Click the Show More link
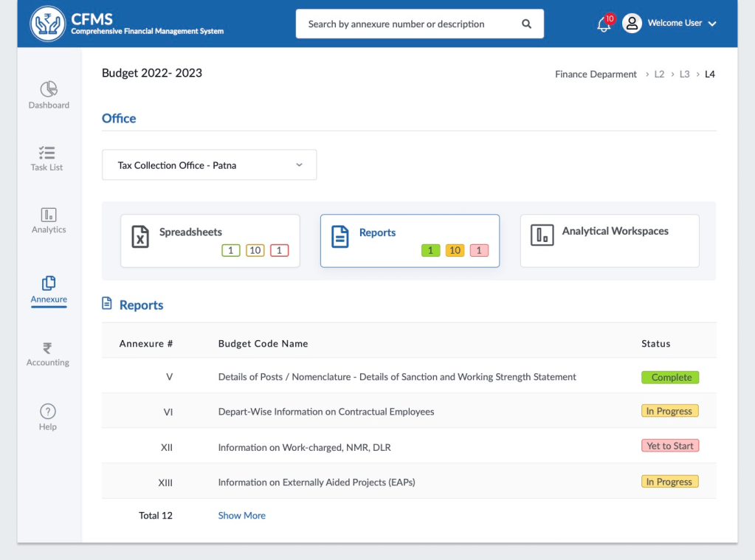Viewport: 755px width, 560px height. click(x=241, y=516)
